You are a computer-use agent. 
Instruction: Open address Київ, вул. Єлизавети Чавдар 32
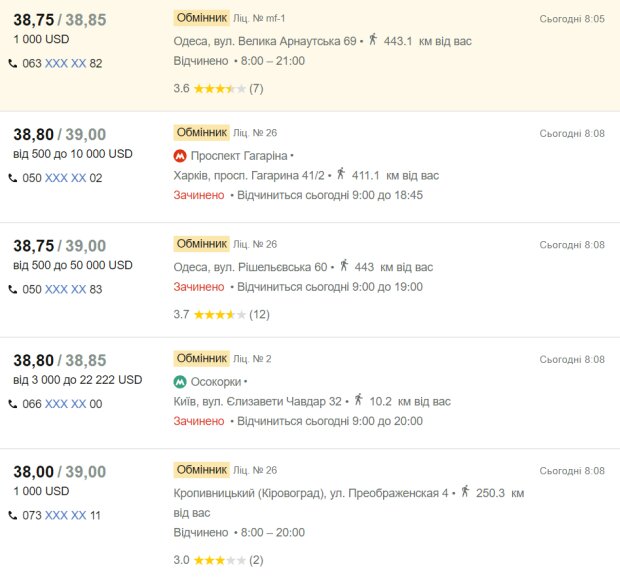[x=257, y=402]
